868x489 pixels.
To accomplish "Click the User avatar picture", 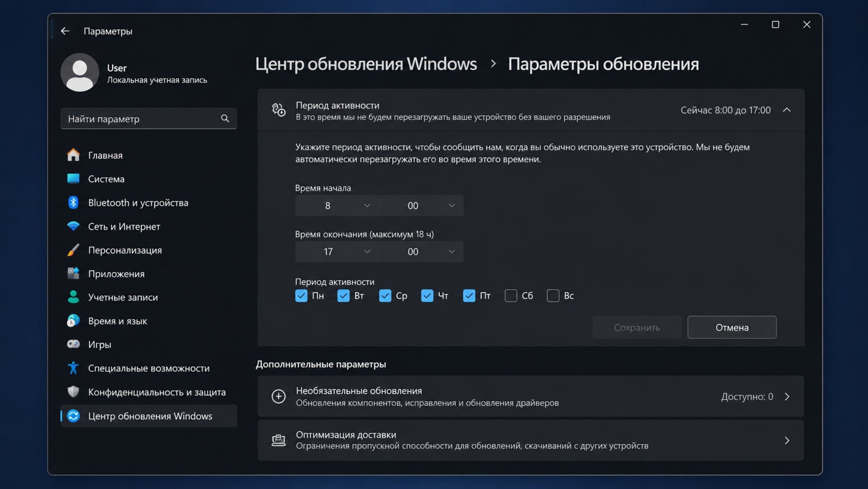I will click(x=80, y=72).
